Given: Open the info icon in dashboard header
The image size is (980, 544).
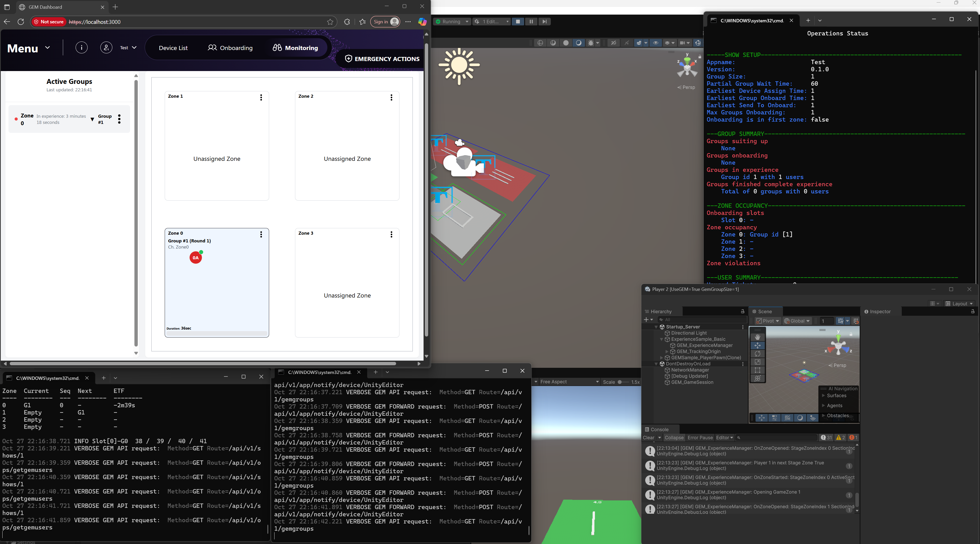Looking at the screenshot, I should [81, 47].
